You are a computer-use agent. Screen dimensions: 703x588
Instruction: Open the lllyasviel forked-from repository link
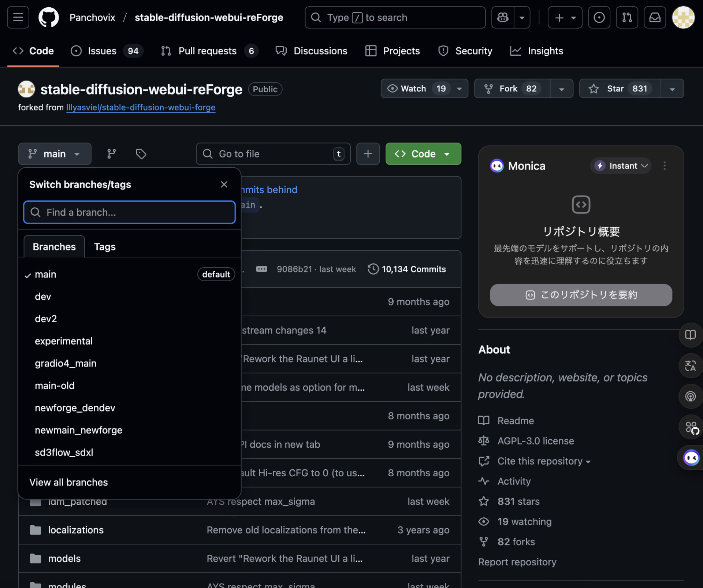[141, 107]
